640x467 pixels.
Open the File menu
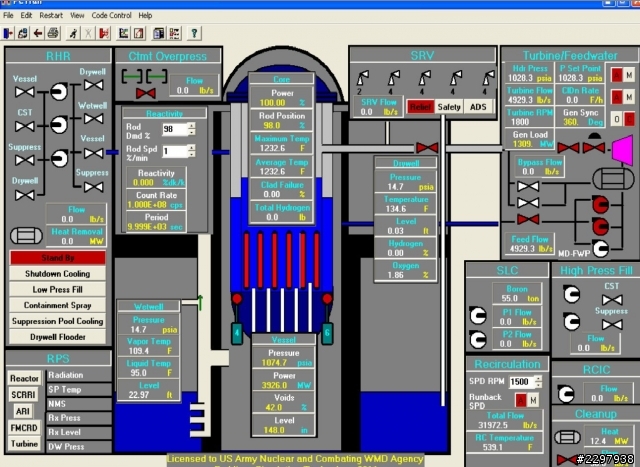point(8,16)
